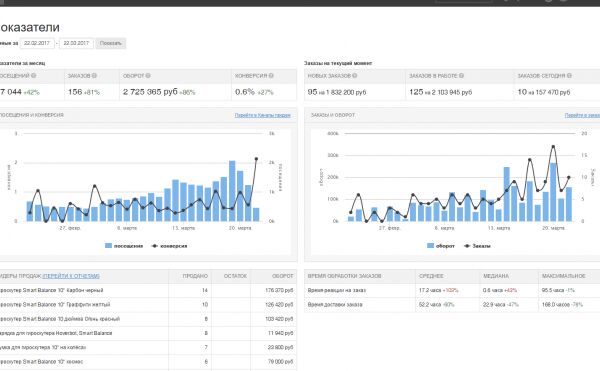Select the Smart Balance 10" Карбон черный row
Viewport: 600px width, 371px height.
148,290
